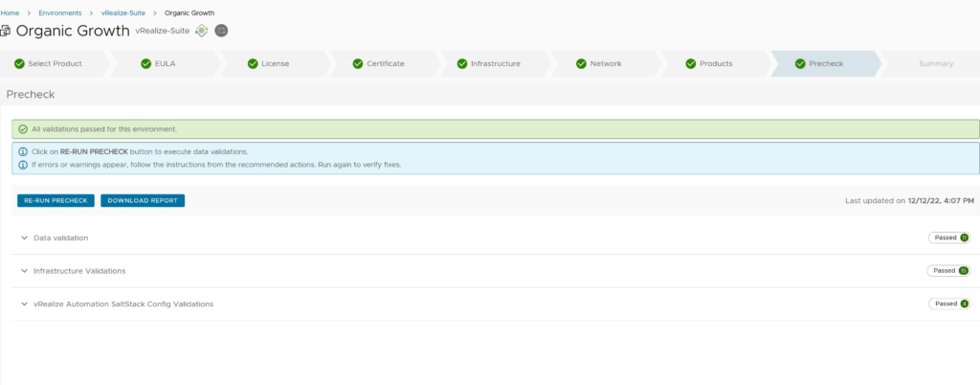This screenshot has width=980, height=385.
Task: Expand the Infrastructure Validations chevron
Action: pyautogui.click(x=24, y=271)
